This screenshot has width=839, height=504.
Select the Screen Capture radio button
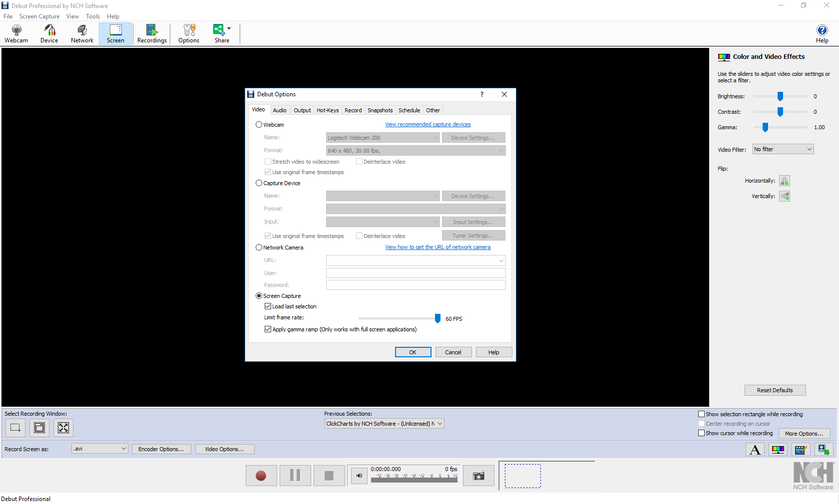tap(259, 295)
